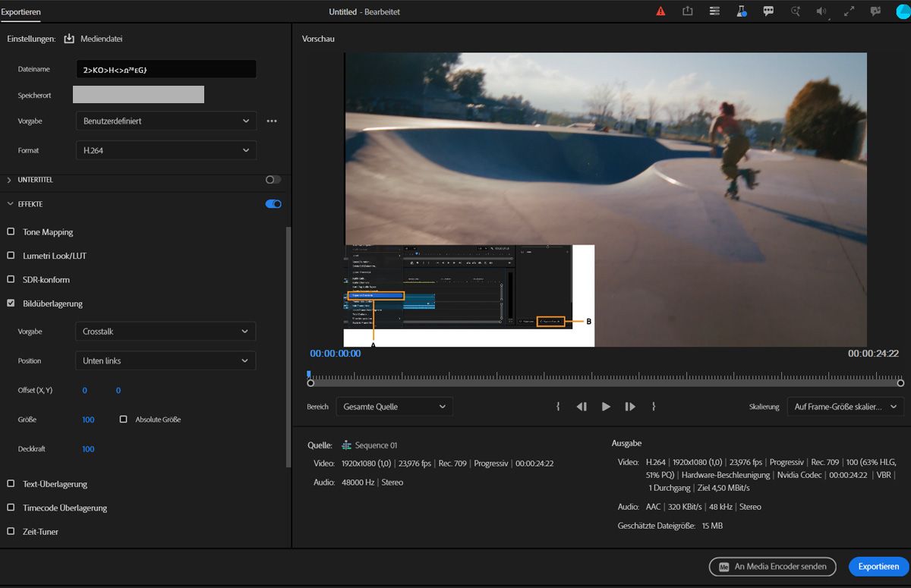Click the left in-point trim handle

point(310,383)
